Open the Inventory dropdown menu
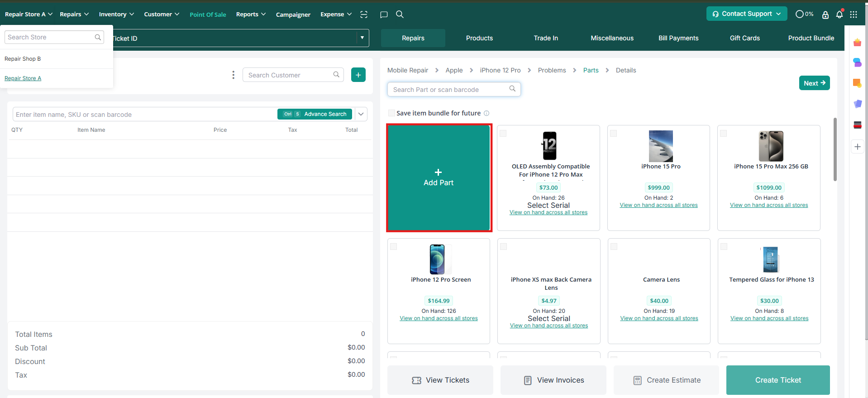The image size is (868, 398). pos(116,14)
